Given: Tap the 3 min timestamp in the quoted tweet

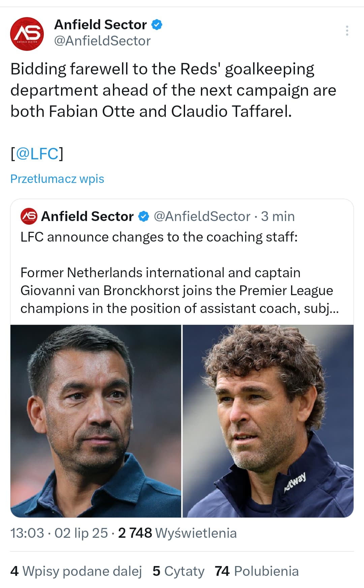Looking at the screenshot, I should [x=278, y=216].
